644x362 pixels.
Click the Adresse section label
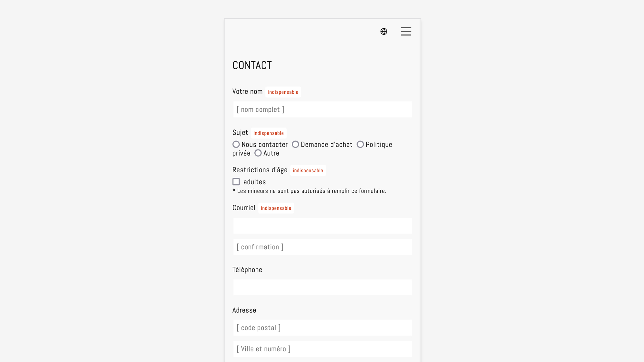coord(244,310)
